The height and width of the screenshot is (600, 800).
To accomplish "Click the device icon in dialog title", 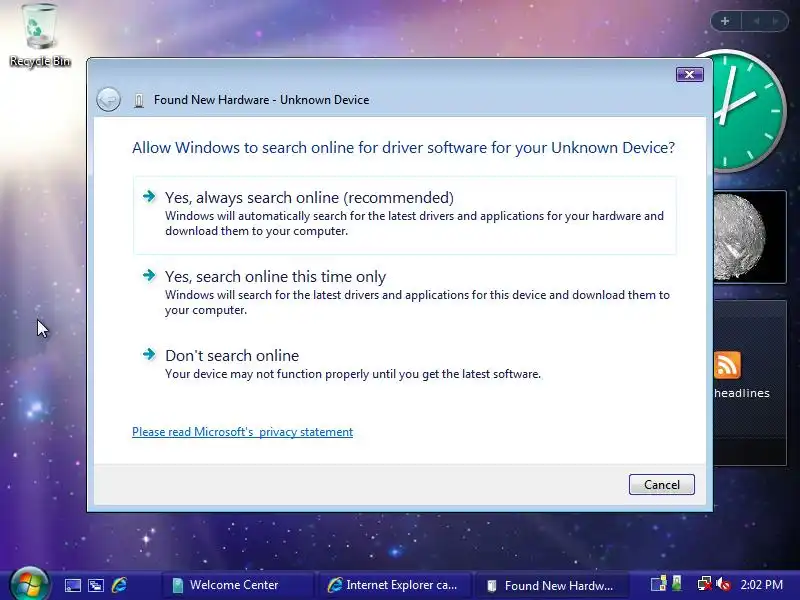I will click(139, 100).
